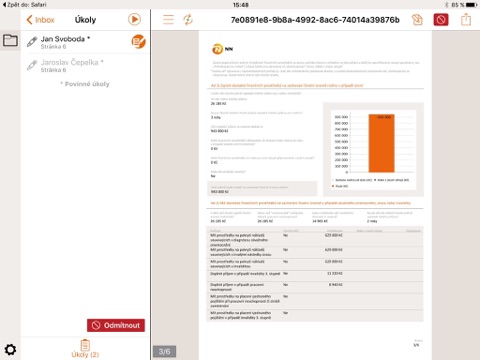
Task: Tap the document edit icon in toolbar
Action: pyautogui.click(x=417, y=20)
